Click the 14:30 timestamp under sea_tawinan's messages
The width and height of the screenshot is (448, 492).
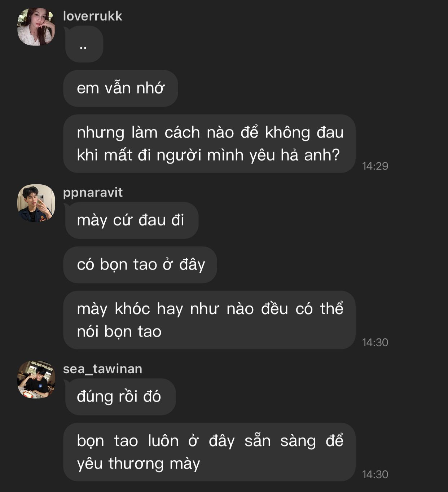click(375, 474)
